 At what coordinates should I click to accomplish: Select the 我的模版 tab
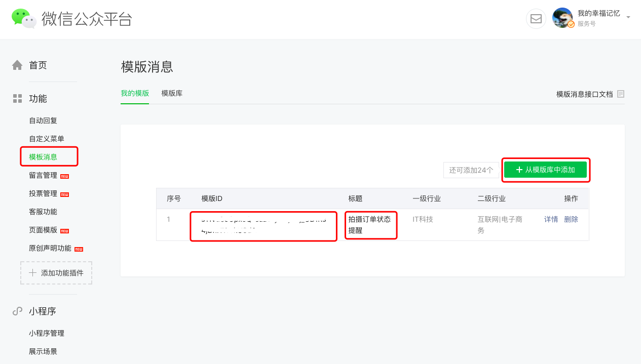[x=135, y=93]
